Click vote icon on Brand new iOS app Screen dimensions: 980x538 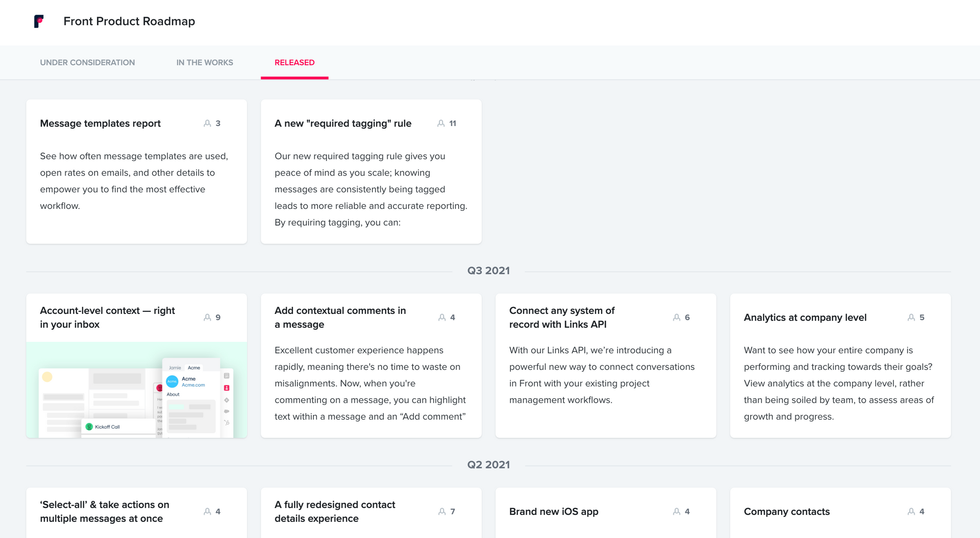pyautogui.click(x=677, y=512)
